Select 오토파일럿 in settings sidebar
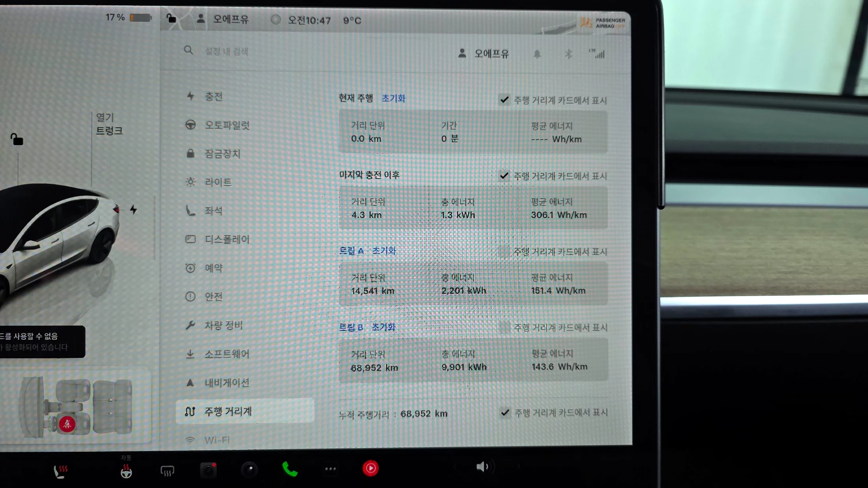The image size is (868, 488). pyautogui.click(x=227, y=125)
